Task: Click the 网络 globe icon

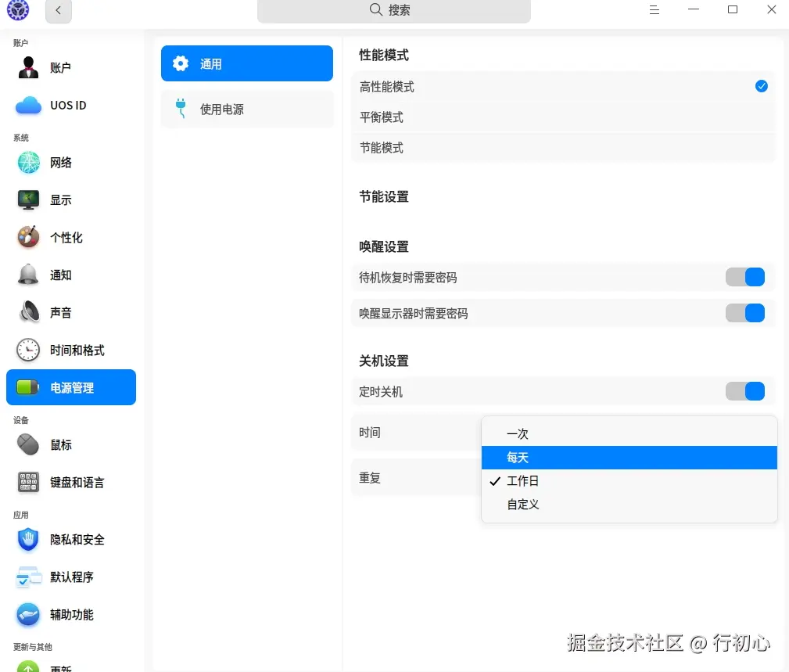Action: tap(29, 163)
